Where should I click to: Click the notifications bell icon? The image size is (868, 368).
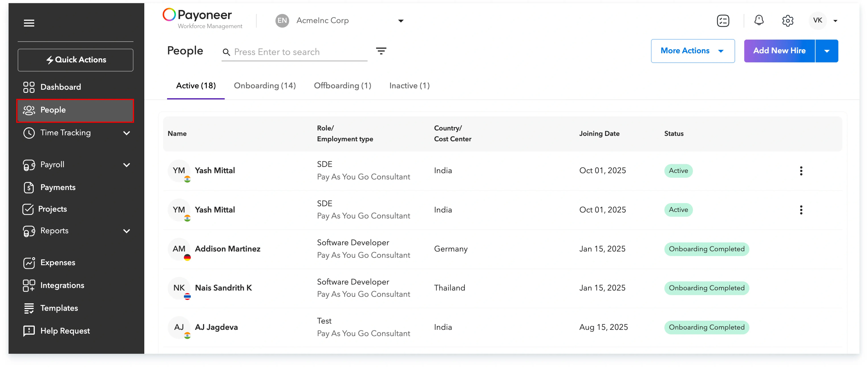(x=759, y=21)
